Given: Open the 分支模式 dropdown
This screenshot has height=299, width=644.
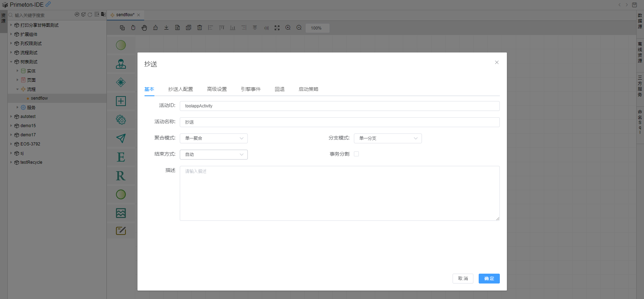Looking at the screenshot, I should 388,138.
